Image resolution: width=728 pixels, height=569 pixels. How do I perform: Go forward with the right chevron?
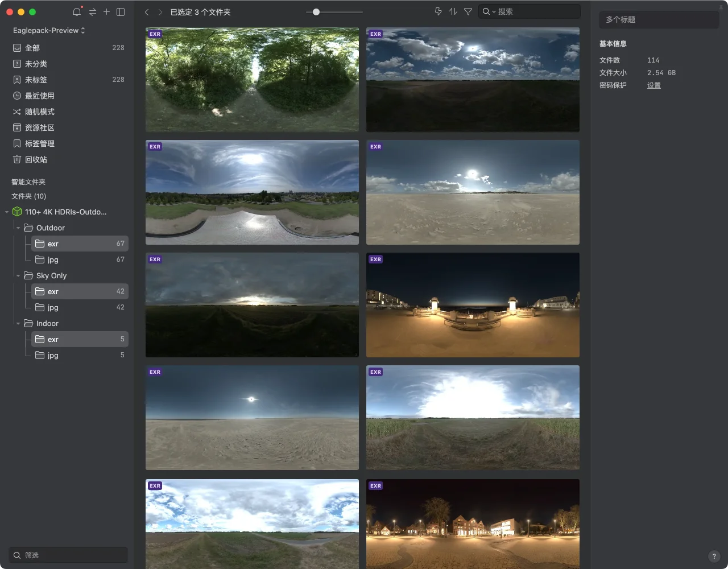(x=160, y=12)
